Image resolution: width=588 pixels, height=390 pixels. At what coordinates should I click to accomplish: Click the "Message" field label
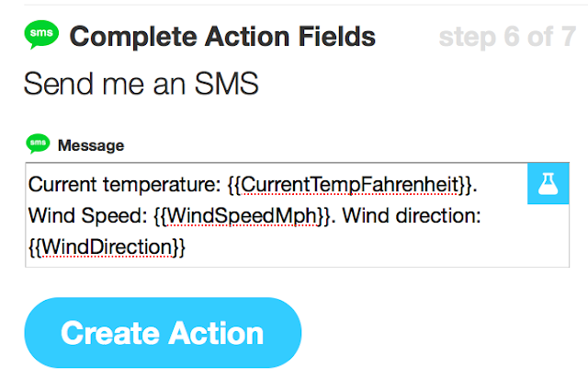click(90, 144)
